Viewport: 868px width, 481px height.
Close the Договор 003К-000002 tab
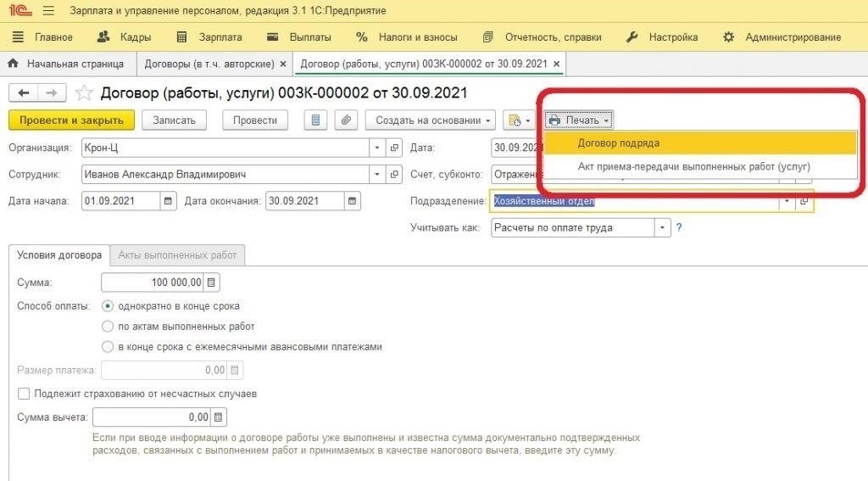click(556, 64)
